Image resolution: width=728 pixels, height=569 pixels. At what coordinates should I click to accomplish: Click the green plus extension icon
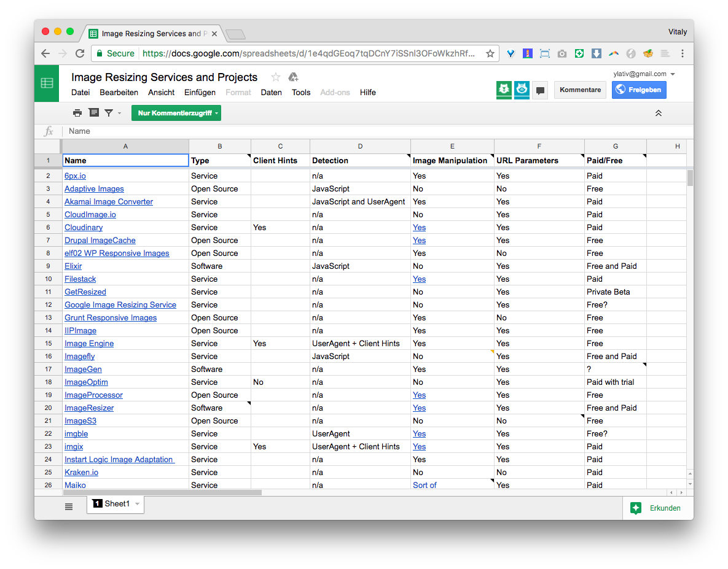tap(579, 54)
